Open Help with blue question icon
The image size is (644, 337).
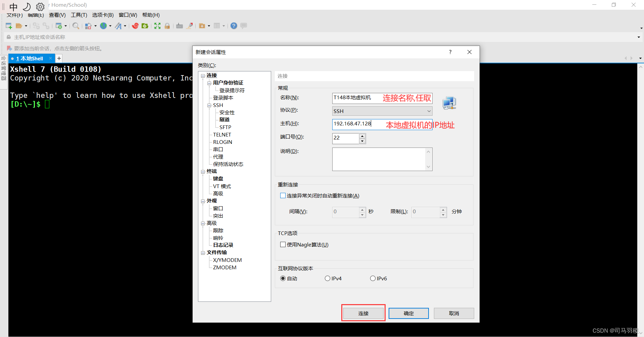(x=234, y=26)
